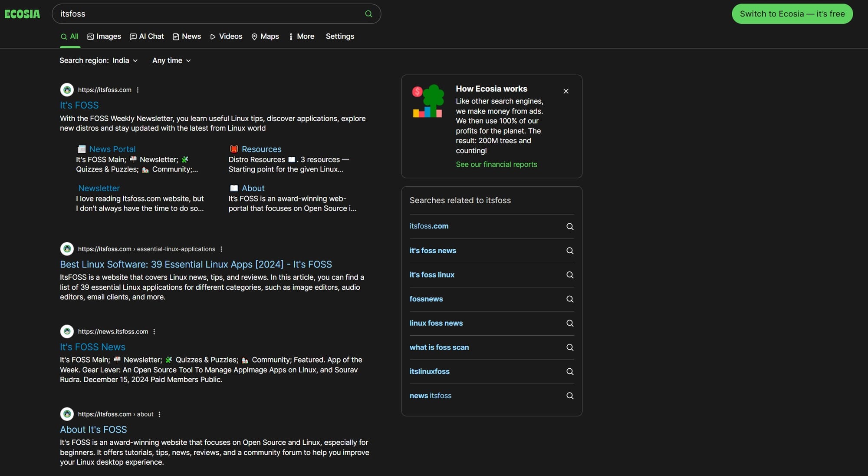The height and width of the screenshot is (476, 868).
Task: Click Switch to Ecosia — it's free button
Action: point(792,14)
